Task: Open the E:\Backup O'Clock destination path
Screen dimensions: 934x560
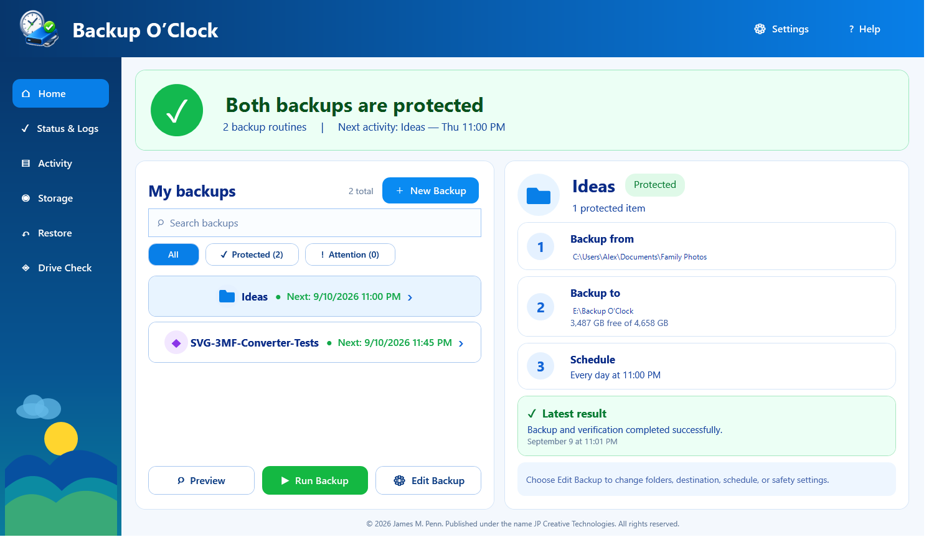Action: pyautogui.click(x=603, y=311)
